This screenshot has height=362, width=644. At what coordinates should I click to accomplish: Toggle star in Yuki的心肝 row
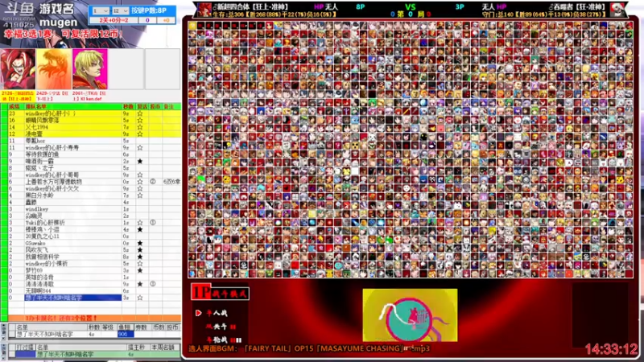pyautogui.click(x=140, y=223)
